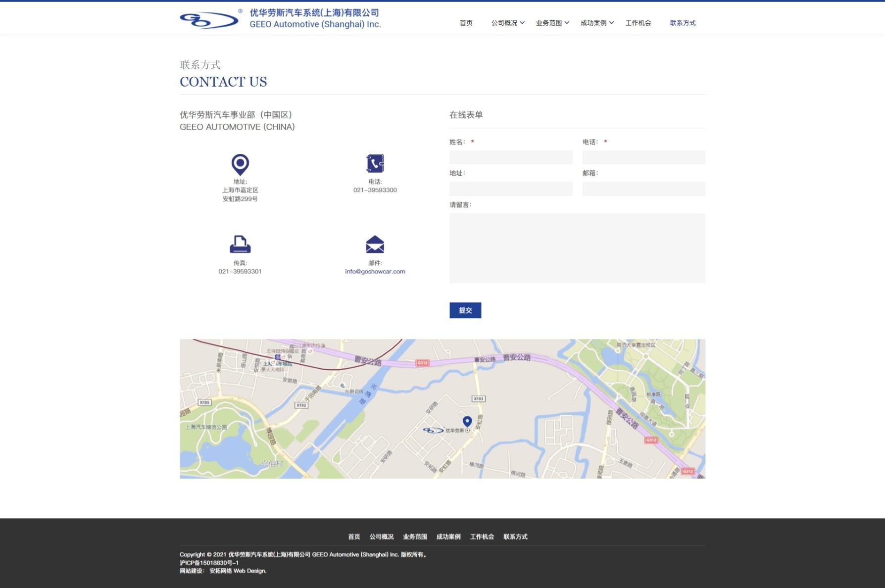Expand the chevron next to 业务范围
Viewport: 885px width, 588px height.
tap(567, 23)
